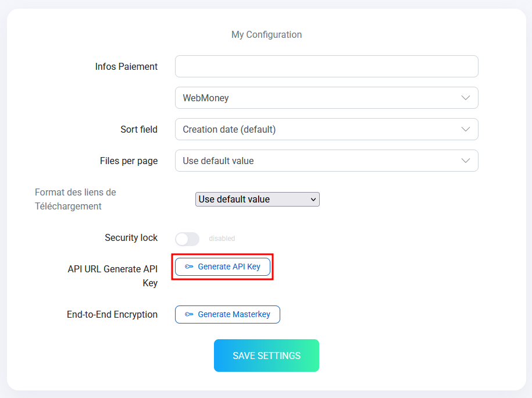Click the key icon in Generate API Key
The width and height of the screenshot is (532, 398).
[x=189, y=266]
